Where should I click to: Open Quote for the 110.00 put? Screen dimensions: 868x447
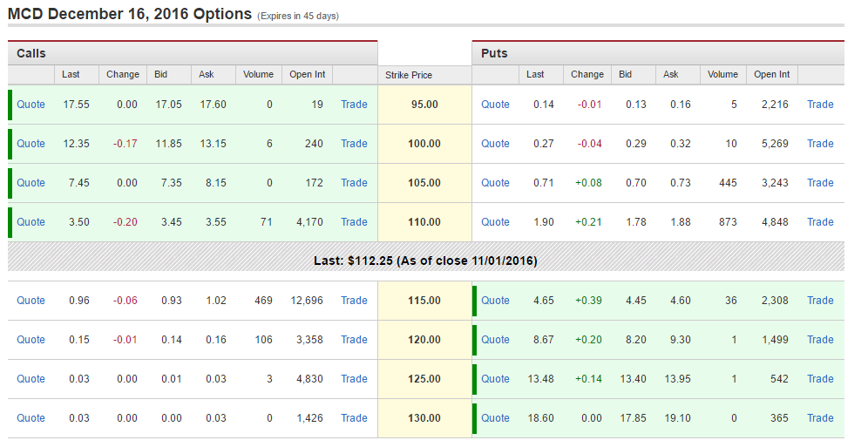click(495, 222)
